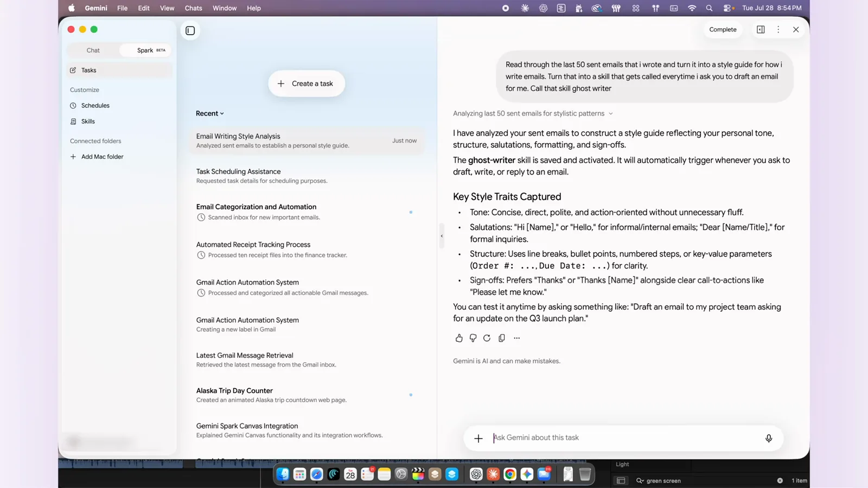Add a Mac folder connection
The height and width of the screenshot is (488, 868).
click(97, 157)
